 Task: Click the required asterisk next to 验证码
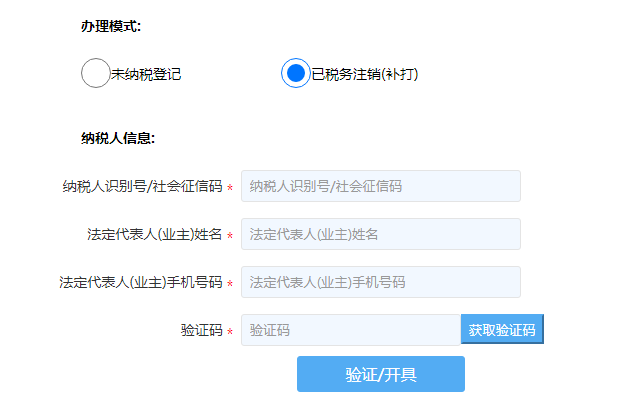(230, 332)
